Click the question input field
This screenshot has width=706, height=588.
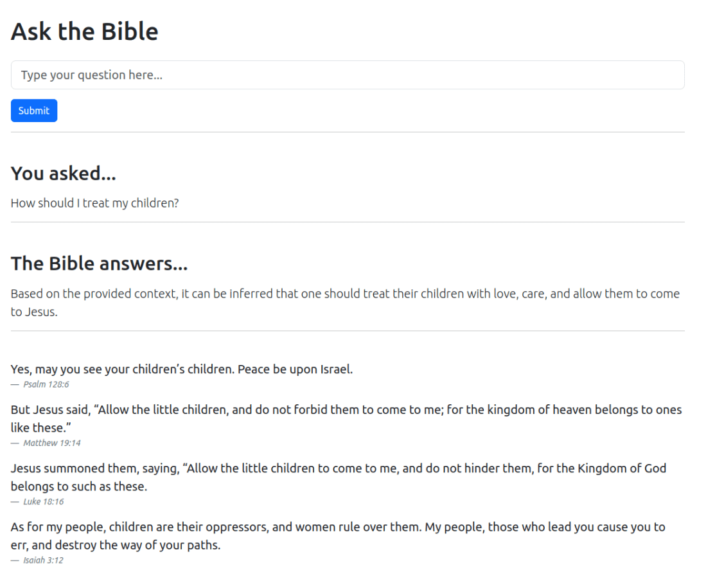tap(347, 75)
